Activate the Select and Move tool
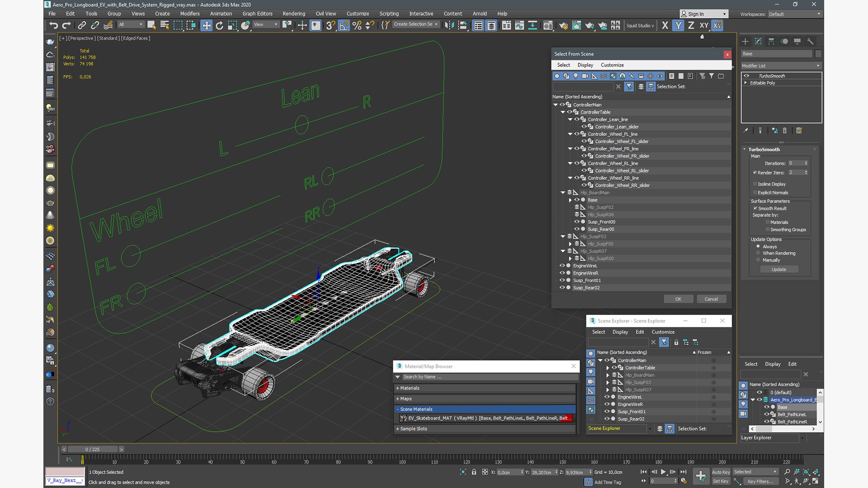 tap(206, 25)
